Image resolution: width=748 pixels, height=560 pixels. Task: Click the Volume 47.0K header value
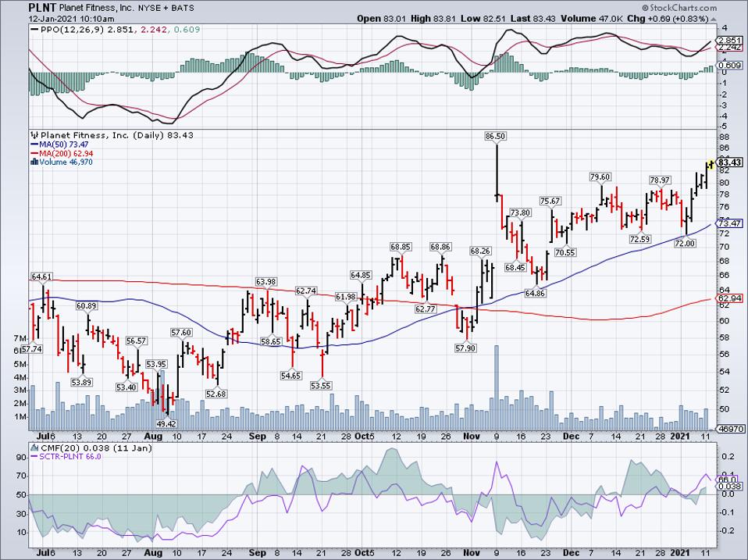click(x=591, y=19)
